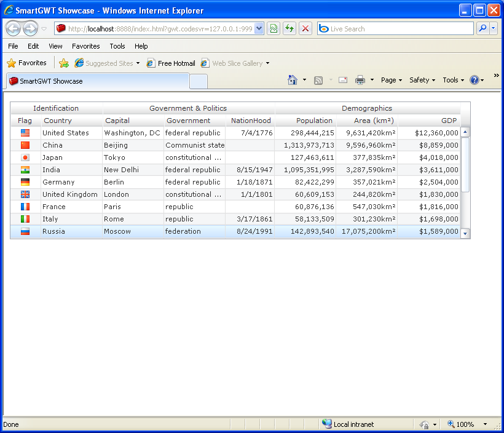Sort by the Area (km²) column header

[x=367, y=121]
